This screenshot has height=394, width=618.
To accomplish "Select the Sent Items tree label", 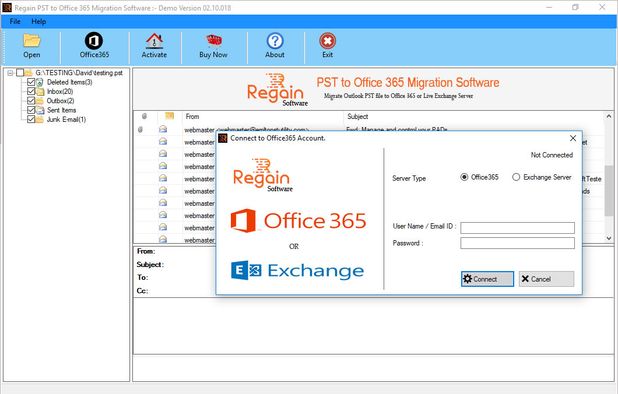I will 61,110.
